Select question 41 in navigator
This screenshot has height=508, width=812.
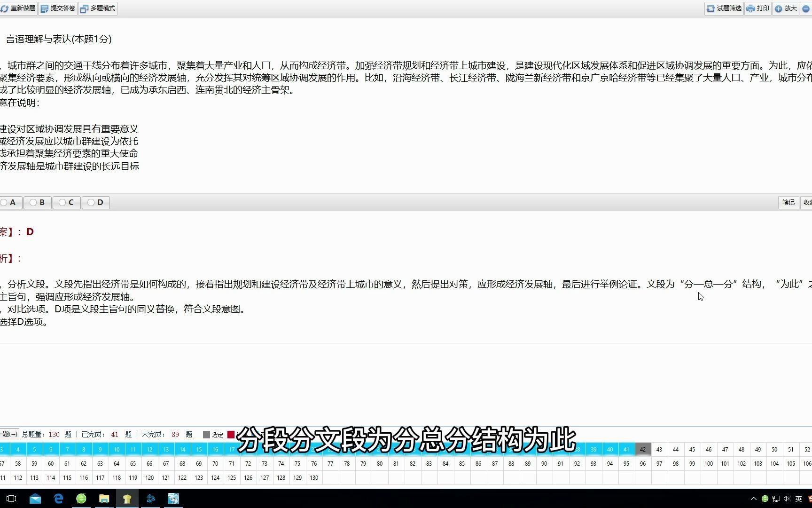tap(626, 449)
